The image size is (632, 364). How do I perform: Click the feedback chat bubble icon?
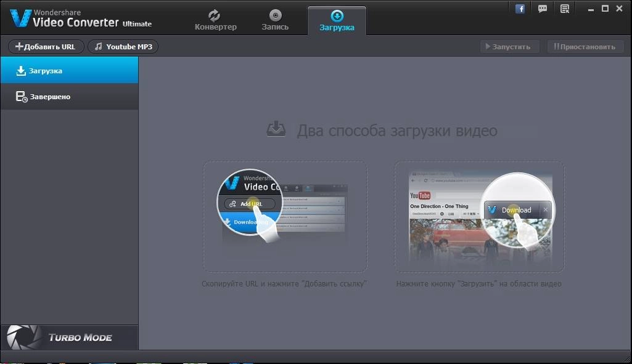(543, 9)
